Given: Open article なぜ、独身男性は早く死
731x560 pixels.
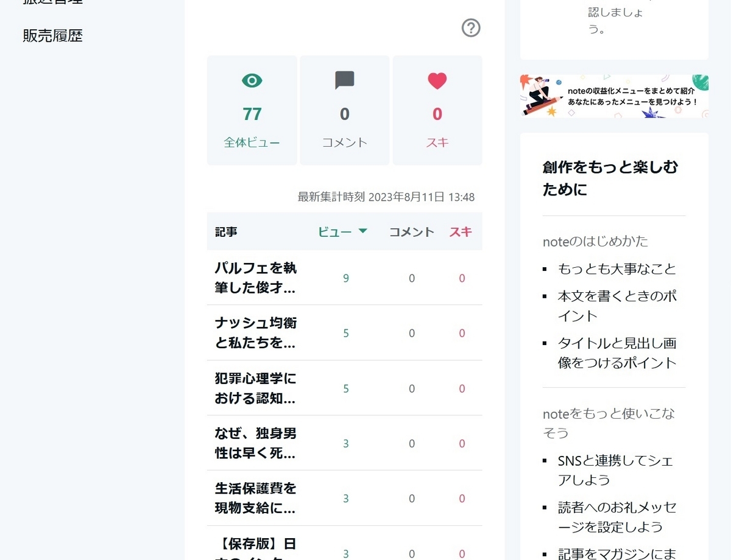Looking at the screenshot, I should pyautogui.click(x=256, y=443).
